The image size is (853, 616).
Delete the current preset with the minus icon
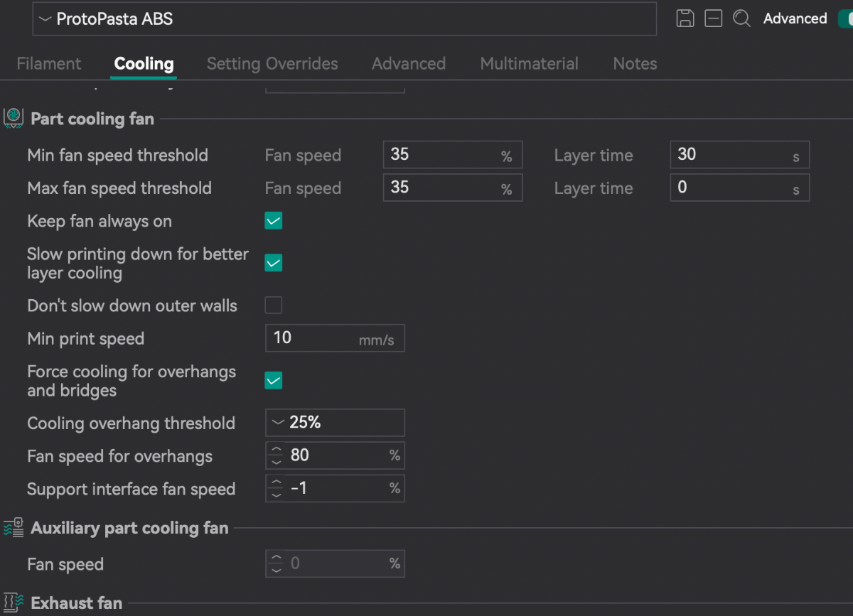pos(714,18)
